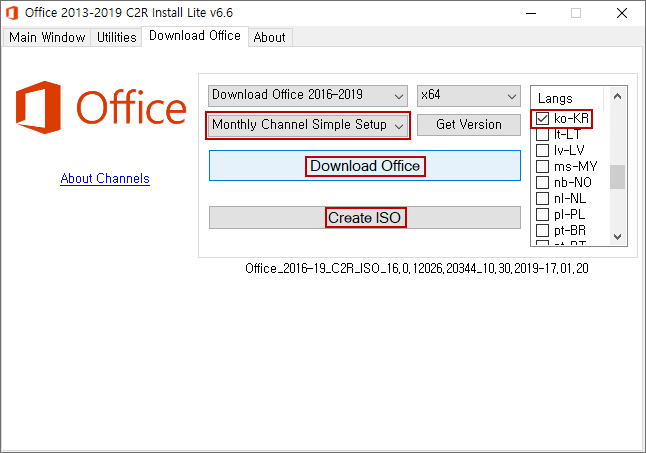Tick the nb-NO language checkbox
The width and height of the screenshot is (646, 453).
[x=543, y=182]
